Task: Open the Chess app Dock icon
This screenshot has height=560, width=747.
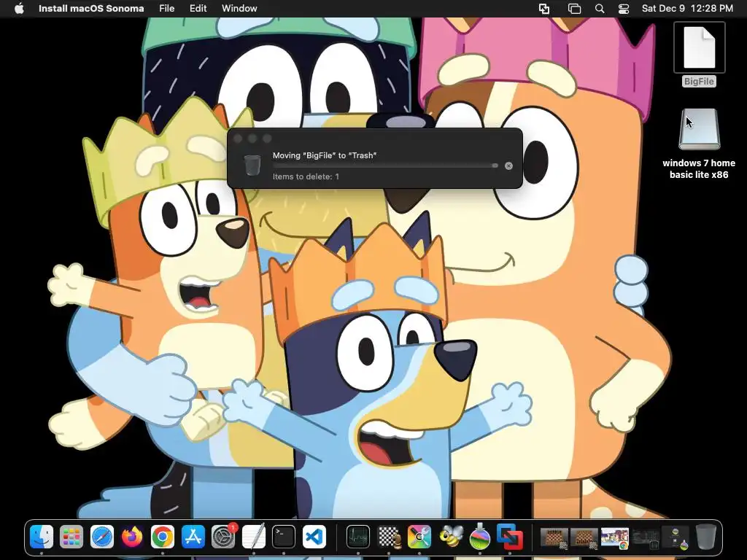Action: 389,537
